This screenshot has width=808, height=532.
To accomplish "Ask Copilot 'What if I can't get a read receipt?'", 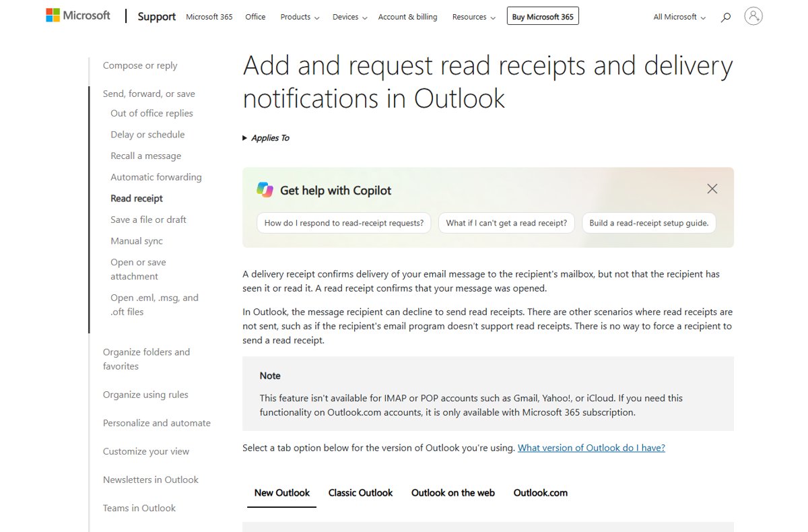I will pyautogui.click(x=506, y=223).
